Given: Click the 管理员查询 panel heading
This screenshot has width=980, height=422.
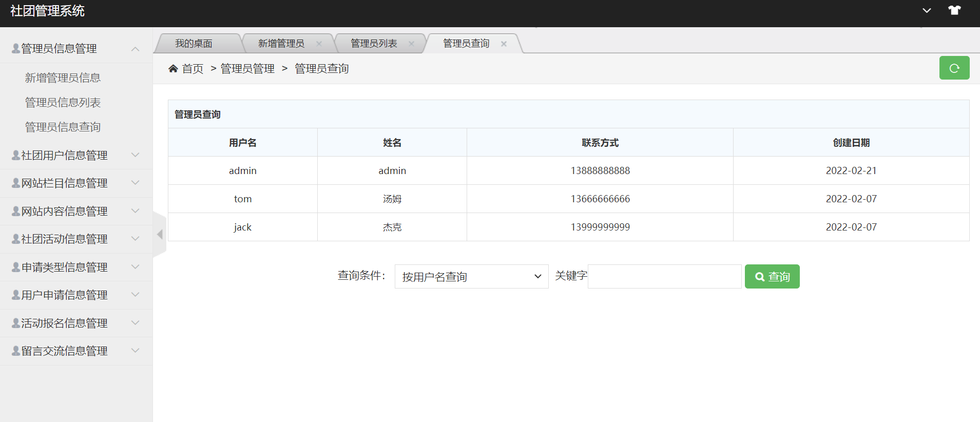Looking at the screenshot, I should (x=198, y=114).
